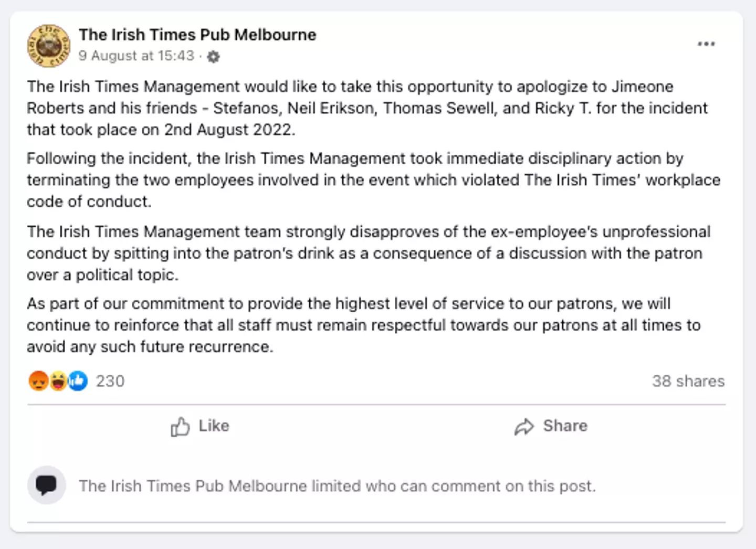Click the paragraph about terminating two employees

coord(373,180)
